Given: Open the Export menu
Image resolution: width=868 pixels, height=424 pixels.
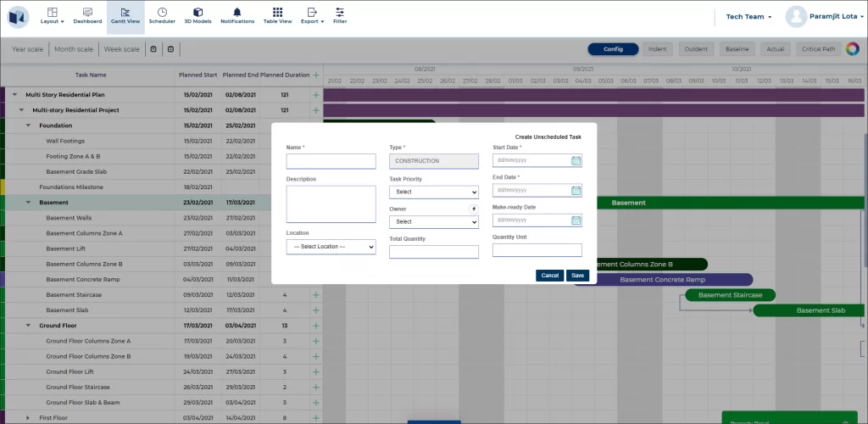Looking at the screenshot, I should tap(312, 15).
